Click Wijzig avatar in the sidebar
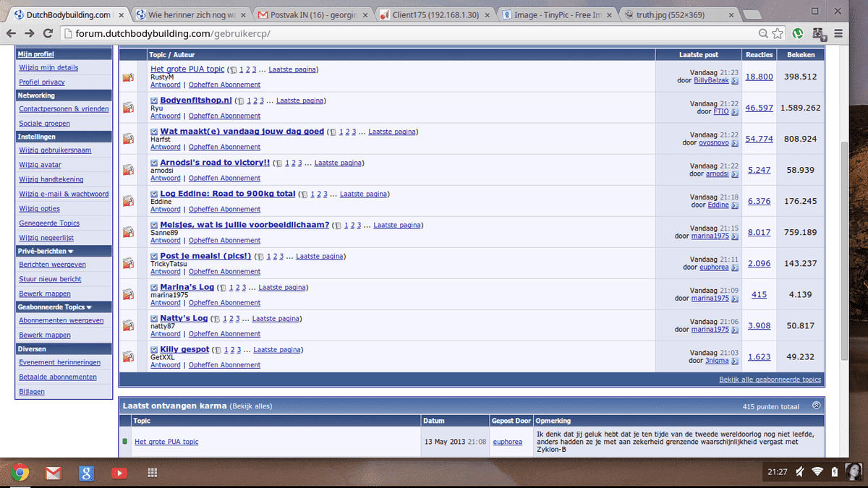The height and width of the screenshot is (488, 868). click(41, 165)
